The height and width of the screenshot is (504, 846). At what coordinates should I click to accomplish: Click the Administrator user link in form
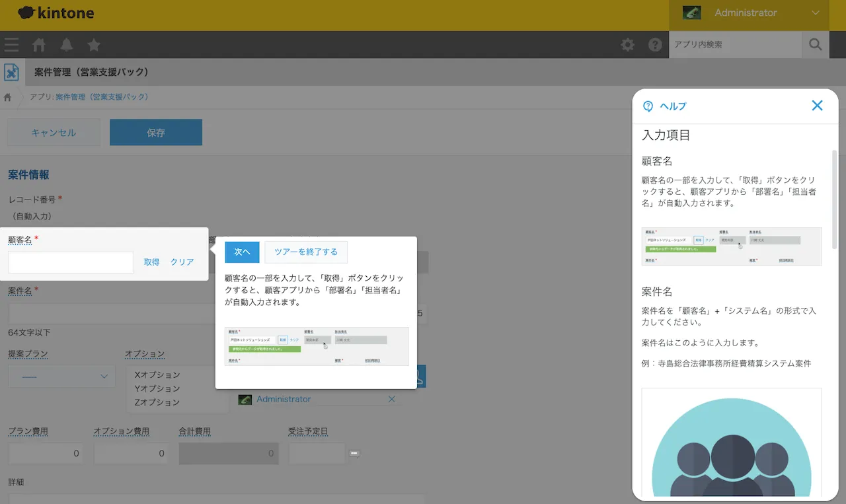(284, 399)
